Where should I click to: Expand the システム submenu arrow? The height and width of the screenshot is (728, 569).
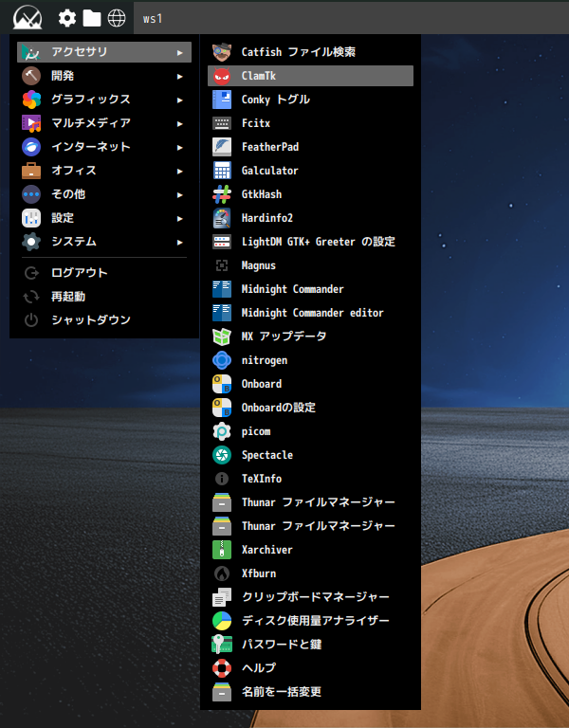pos(180,242)
